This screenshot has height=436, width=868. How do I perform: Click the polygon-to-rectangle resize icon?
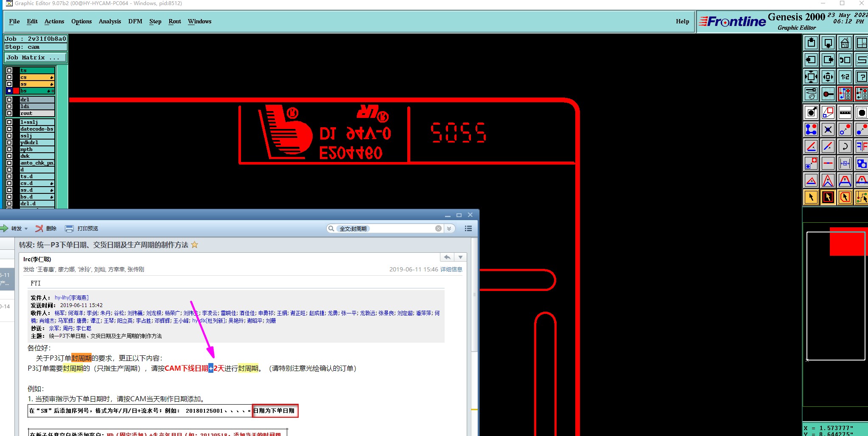coord(828,112)
